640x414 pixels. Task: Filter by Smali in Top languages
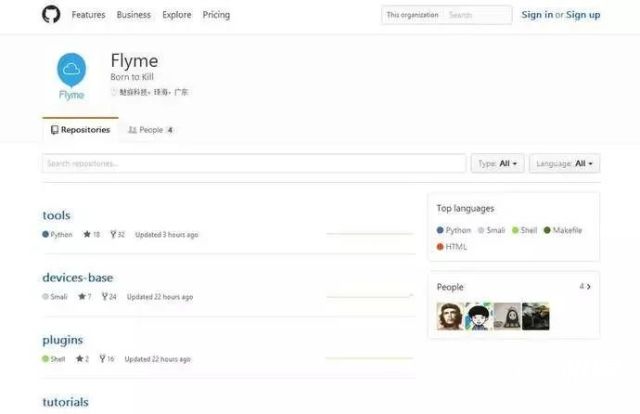(x=491, y=230)
